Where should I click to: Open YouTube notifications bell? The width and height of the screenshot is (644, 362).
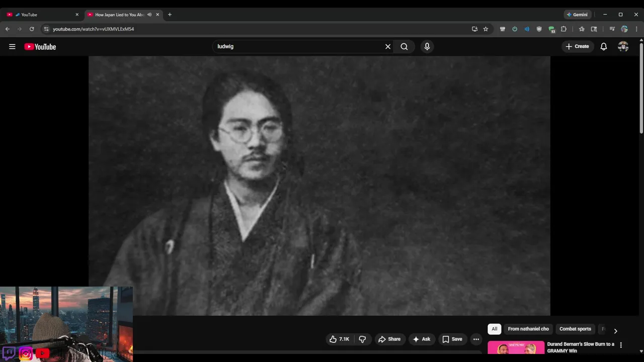(x=604, y=46)
